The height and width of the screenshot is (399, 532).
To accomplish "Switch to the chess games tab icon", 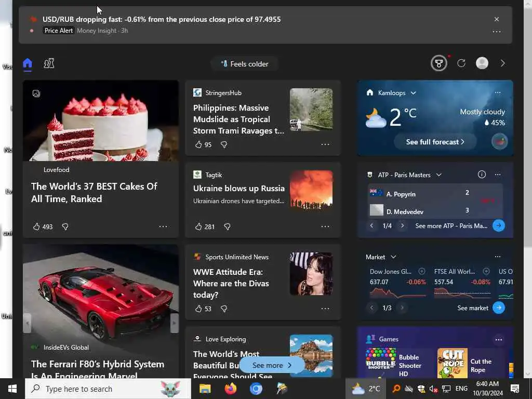I will pyautogui.click(x=49, y=63).
